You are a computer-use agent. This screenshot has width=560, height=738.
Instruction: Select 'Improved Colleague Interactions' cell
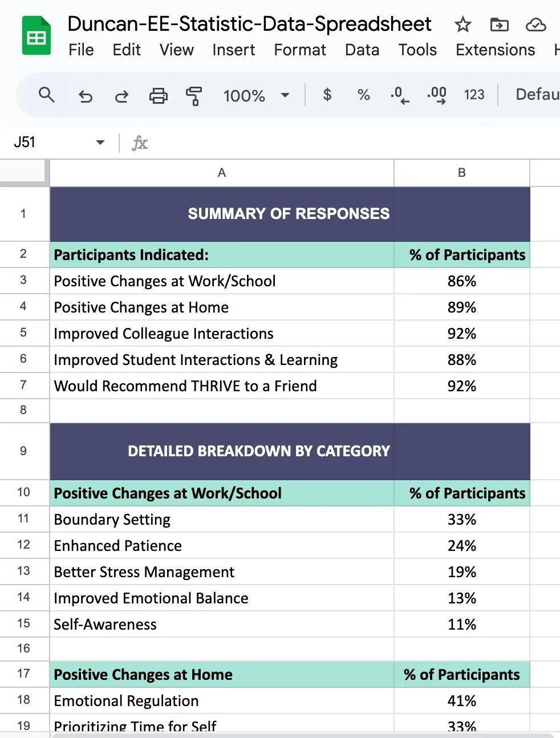coord(222,334)
